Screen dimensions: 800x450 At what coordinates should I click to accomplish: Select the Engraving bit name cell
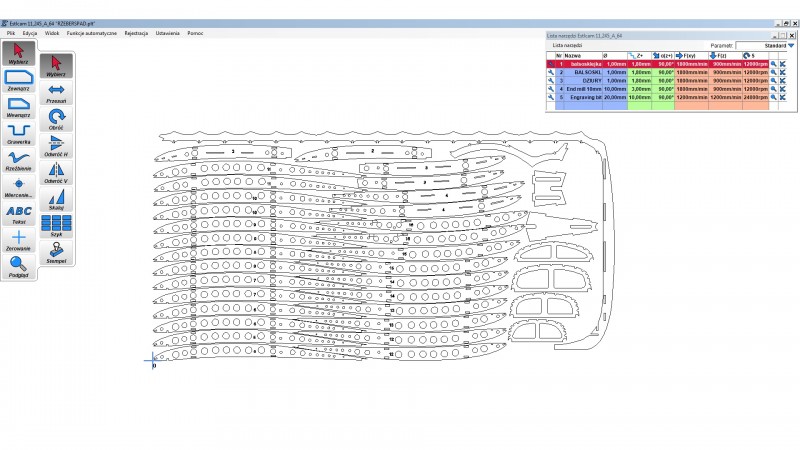click(x=583, y=97)
